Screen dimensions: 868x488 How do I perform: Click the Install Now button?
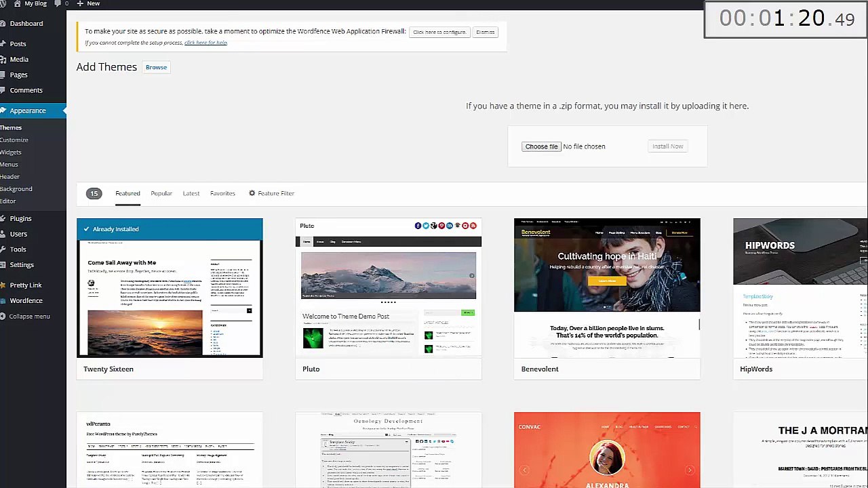[x=668, y=146]
